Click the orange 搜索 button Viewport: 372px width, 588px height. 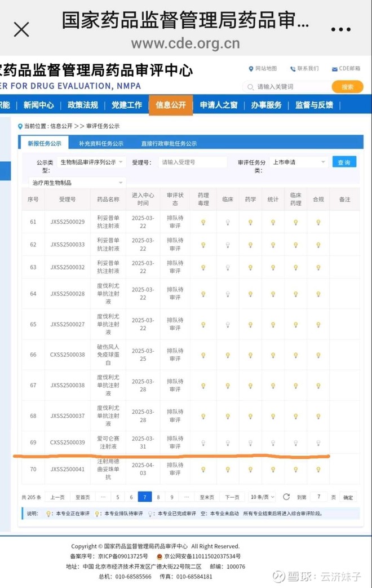coord(347,87)
